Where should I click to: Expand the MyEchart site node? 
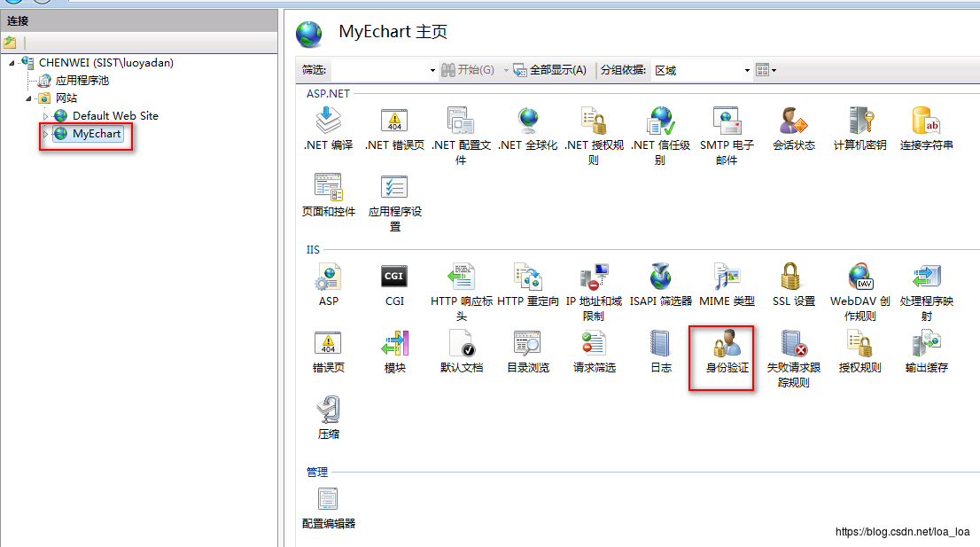(45, 134)
